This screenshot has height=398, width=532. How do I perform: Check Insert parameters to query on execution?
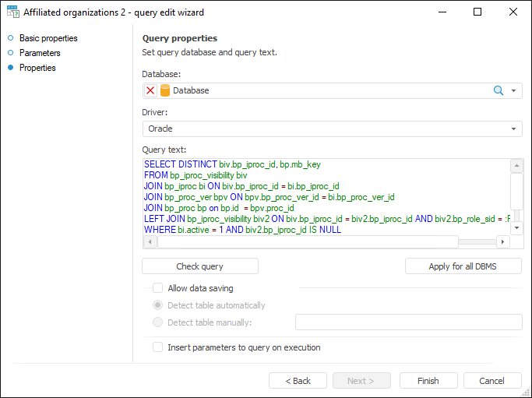click(158, 347)
